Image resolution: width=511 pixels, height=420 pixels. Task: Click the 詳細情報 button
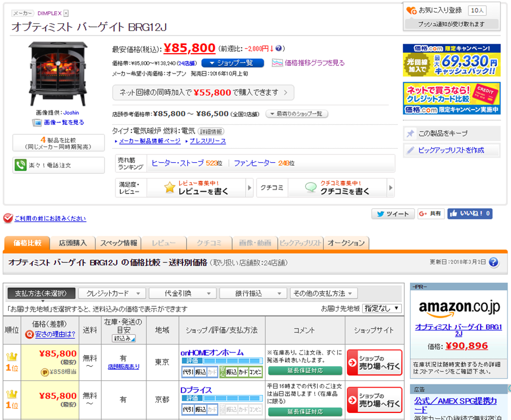click(x=211, y=131)
